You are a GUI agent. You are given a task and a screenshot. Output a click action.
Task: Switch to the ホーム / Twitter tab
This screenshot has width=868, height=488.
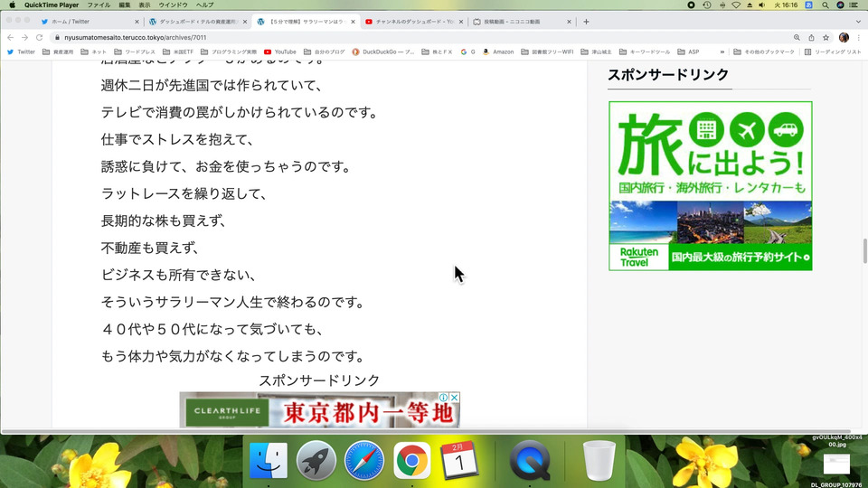coord(89,22)
